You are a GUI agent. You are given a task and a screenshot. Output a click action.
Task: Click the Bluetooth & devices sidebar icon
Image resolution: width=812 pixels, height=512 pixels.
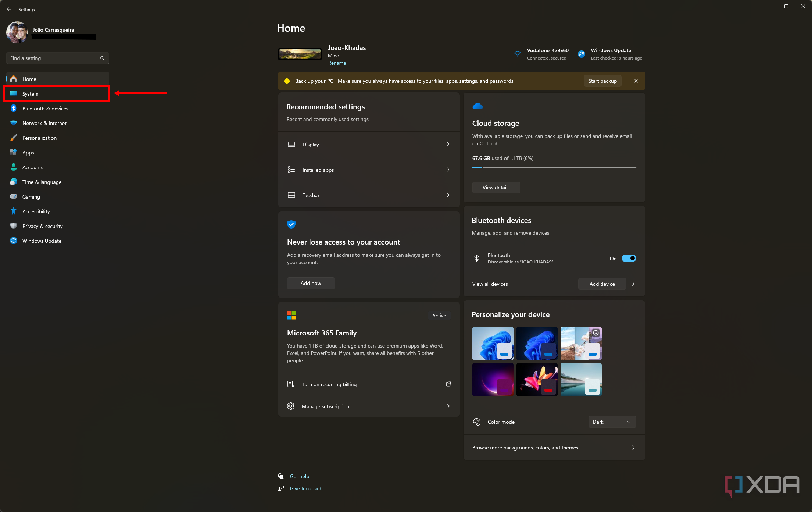point(14,109)
